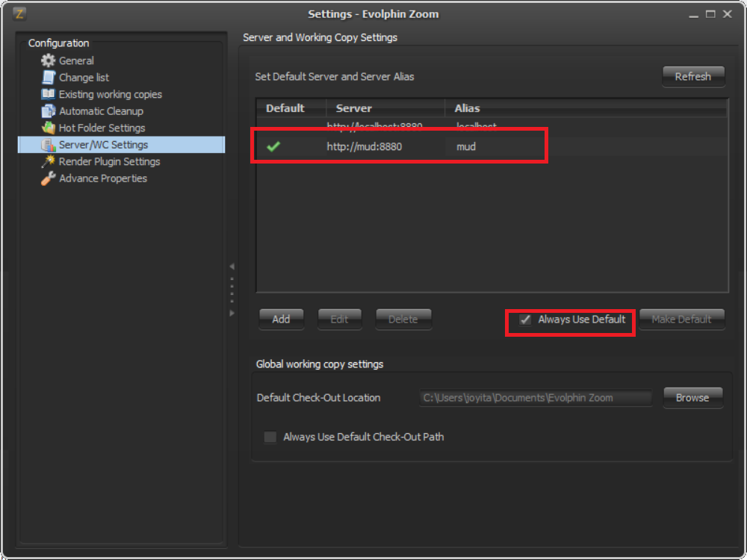The width and height of the screenshot is (747, 560).
Task: Close the Settings window
Action: click(x=727, y=14)
